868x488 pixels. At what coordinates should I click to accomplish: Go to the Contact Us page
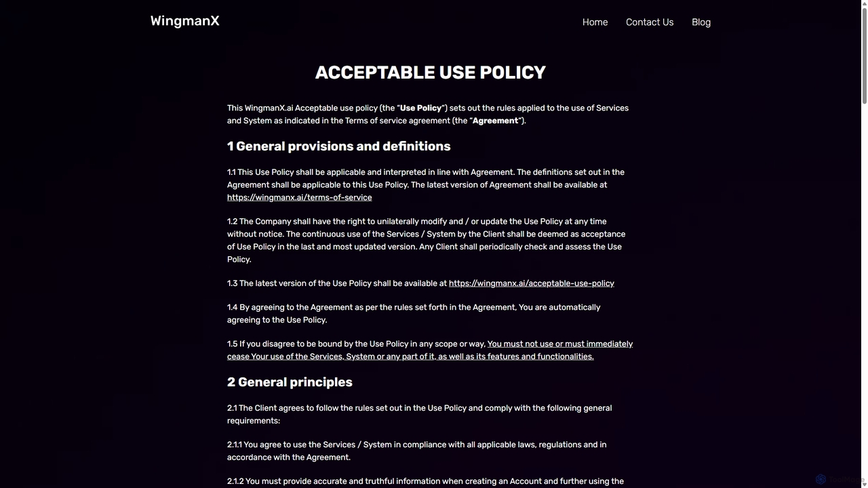[650, 22]
